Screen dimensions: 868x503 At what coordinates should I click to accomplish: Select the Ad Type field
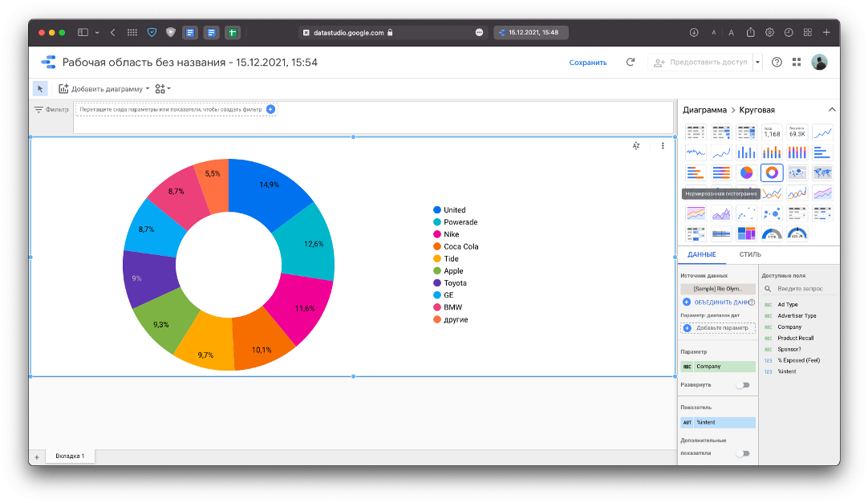coord(787,304)
